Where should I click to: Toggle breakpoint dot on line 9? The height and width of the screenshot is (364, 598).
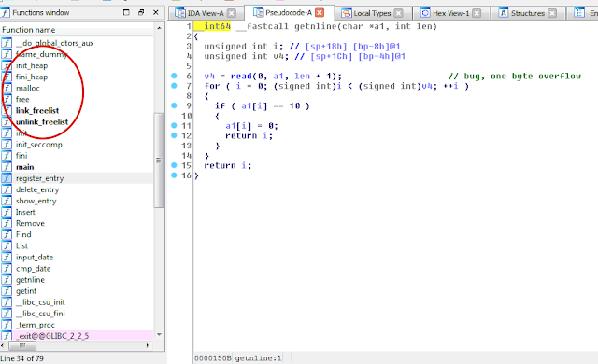(x=174, y=105)
